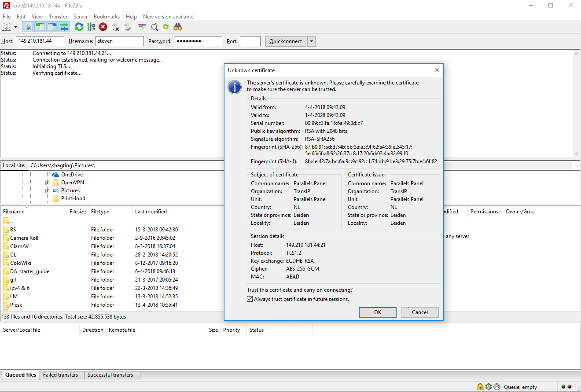581x392 pixels.
Task: Open the Help menu
Action: (x=131, y=16)
